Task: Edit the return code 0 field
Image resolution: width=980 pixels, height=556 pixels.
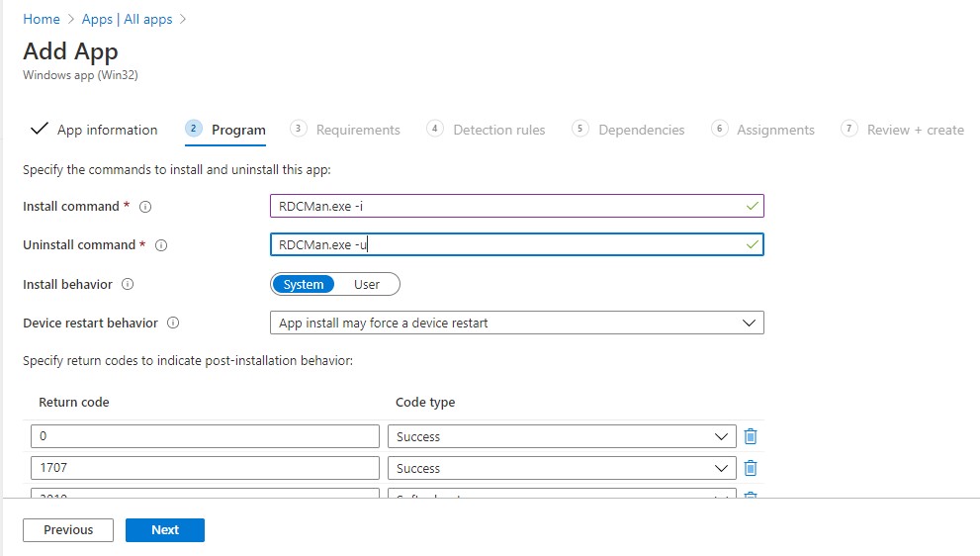Action: coord(205,436)
